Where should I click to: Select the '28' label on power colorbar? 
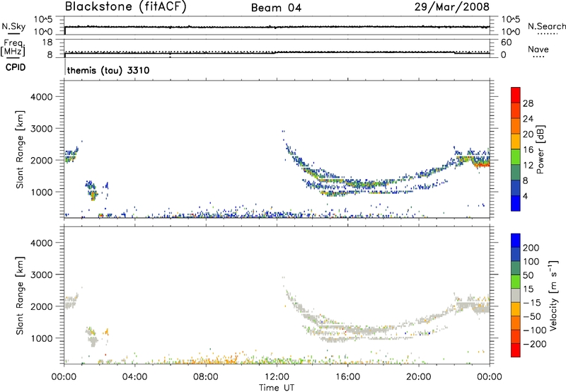(x=528, y=103)
